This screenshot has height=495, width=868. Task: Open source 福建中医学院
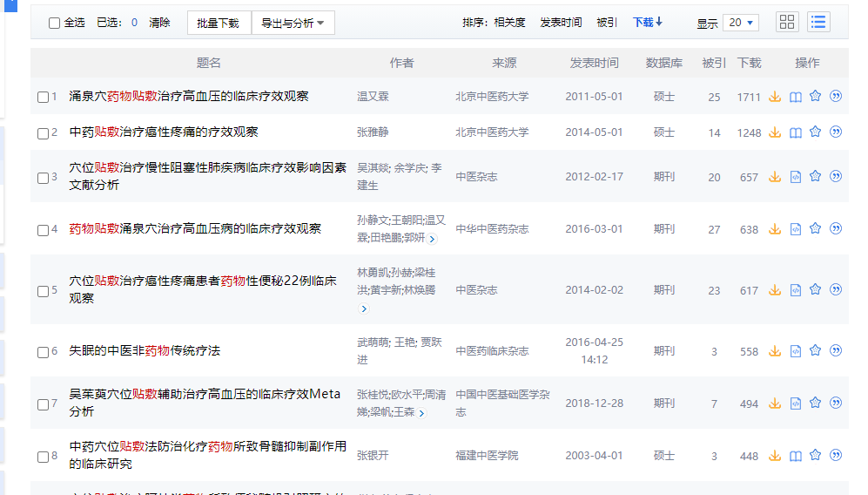coord(487,456)
